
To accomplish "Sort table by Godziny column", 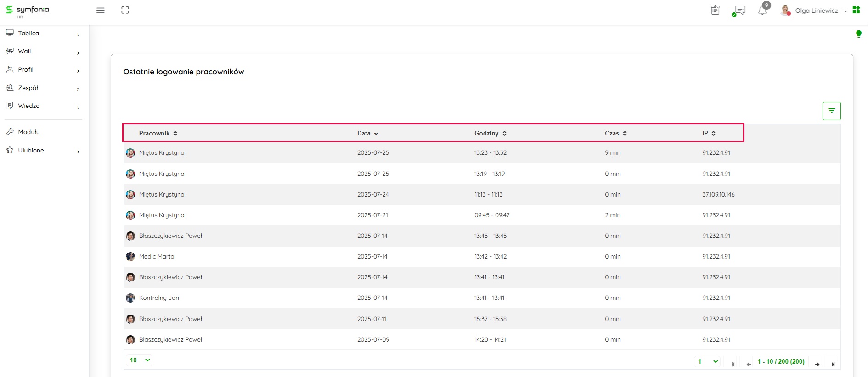I will (490, 133).
